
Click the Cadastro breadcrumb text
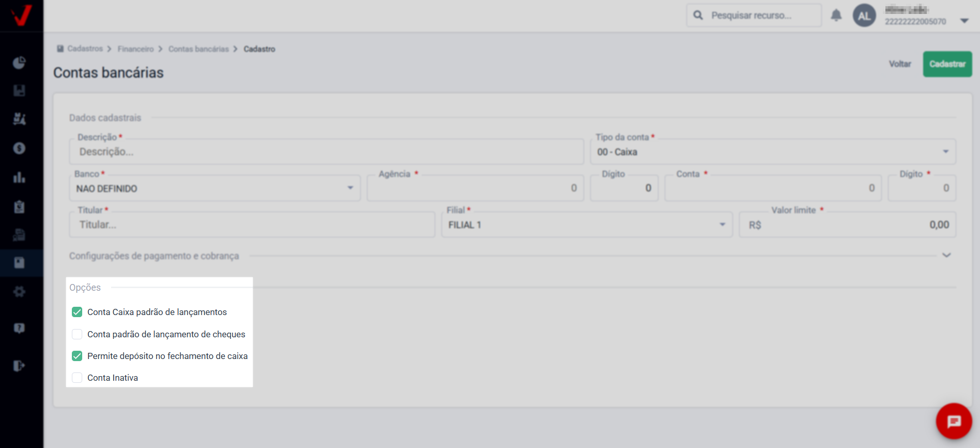click(x=259, y=49)
